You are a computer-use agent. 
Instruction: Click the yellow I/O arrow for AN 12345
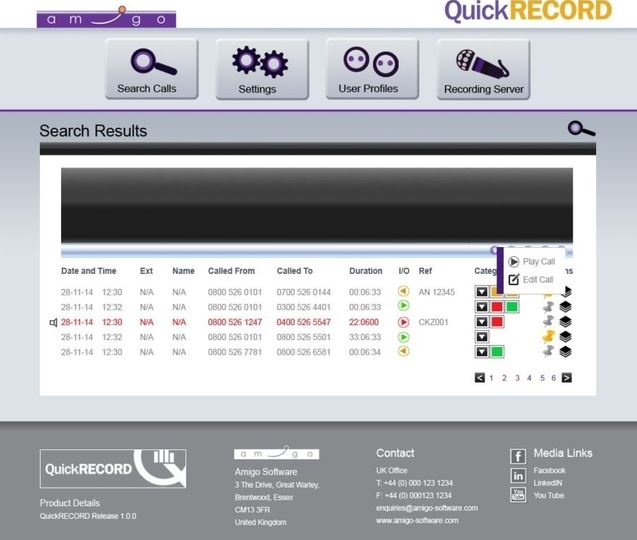(403, 291)
